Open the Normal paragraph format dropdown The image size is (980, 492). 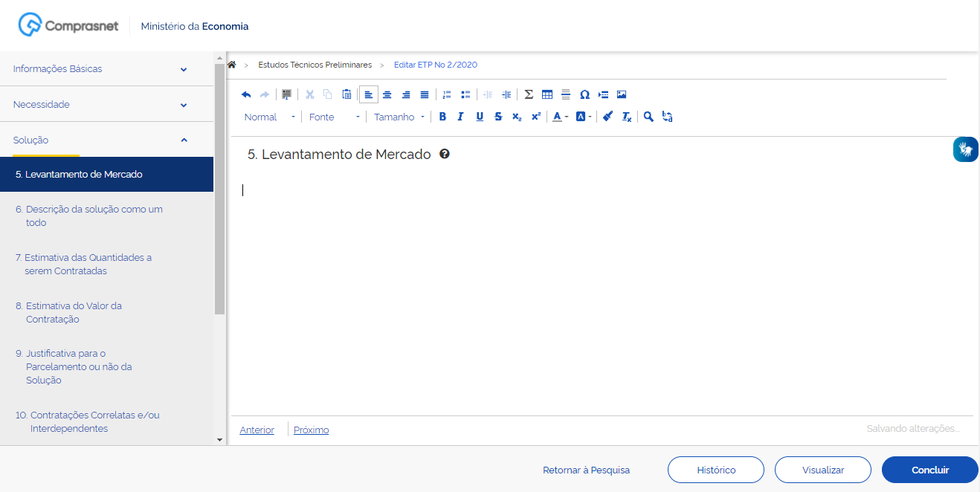270,117
